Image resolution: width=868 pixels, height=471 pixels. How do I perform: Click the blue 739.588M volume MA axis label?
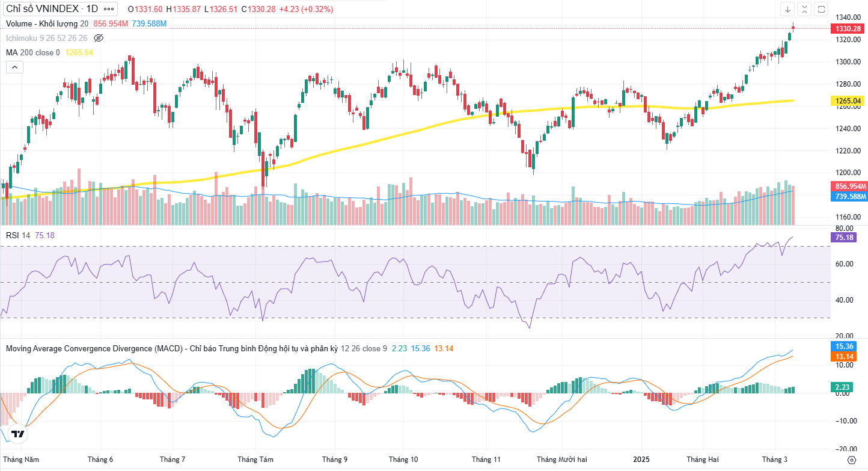click(x=848, y=196)
